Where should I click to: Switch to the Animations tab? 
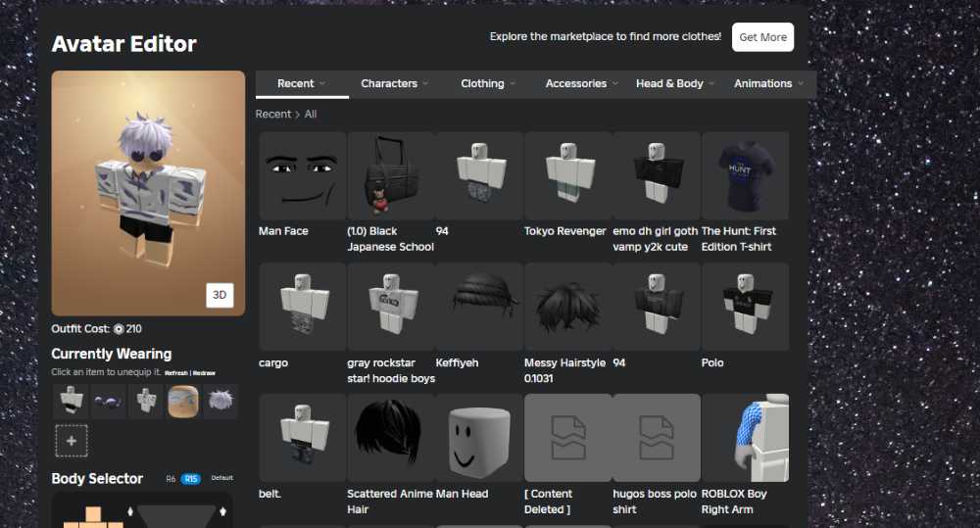tap(767, 84)
